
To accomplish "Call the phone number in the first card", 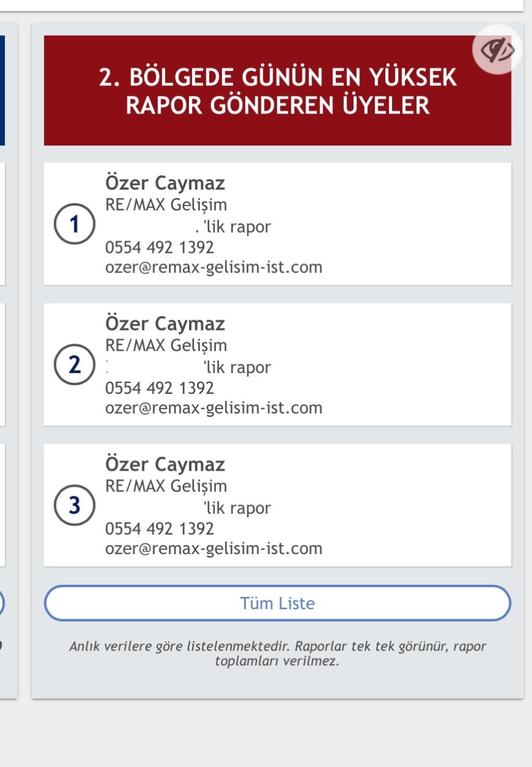I will point(160,248).
